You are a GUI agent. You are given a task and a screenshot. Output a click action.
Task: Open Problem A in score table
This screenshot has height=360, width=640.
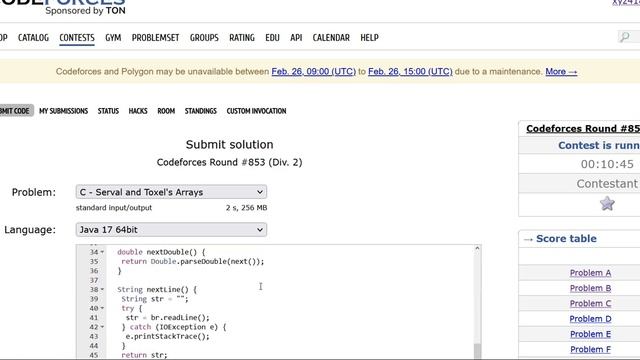(x=590, y=273)
